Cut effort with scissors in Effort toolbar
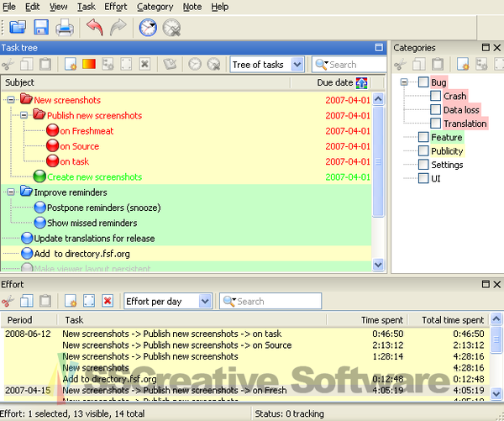 [8, 302]
